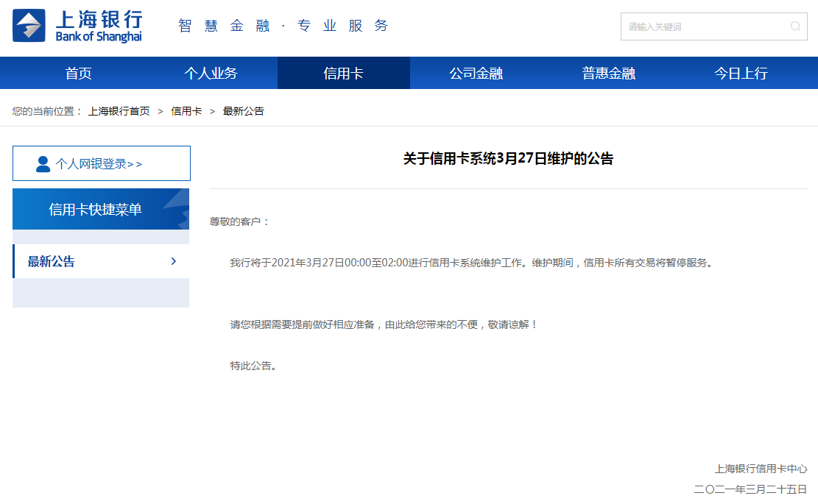818x504 pixels.
Task: Click the 信用卡快捷菜单 header
Action: 101,209
